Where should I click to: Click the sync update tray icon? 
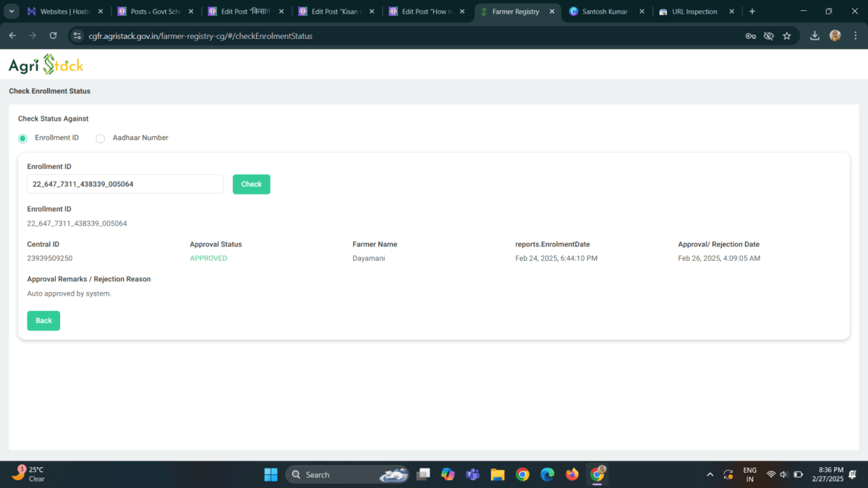click(x=728, y=474)
